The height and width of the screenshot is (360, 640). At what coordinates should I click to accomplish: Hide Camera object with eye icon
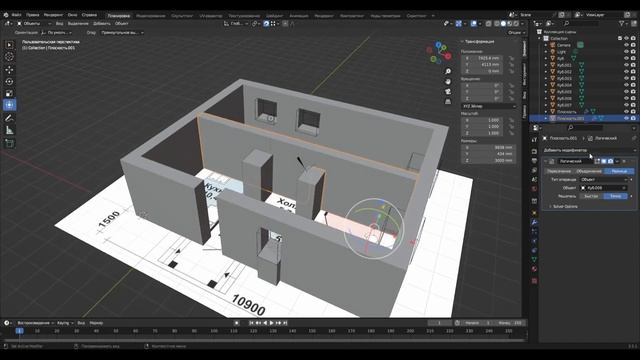627,45
